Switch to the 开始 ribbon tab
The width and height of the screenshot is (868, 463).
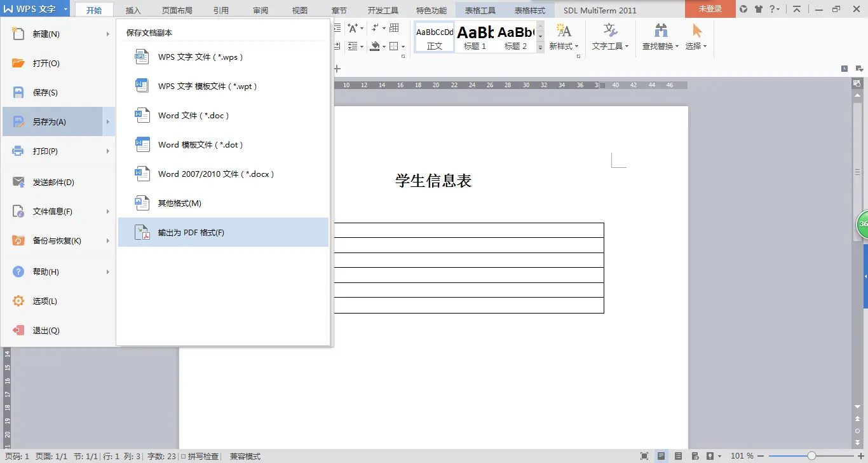[x=94, y=10]
